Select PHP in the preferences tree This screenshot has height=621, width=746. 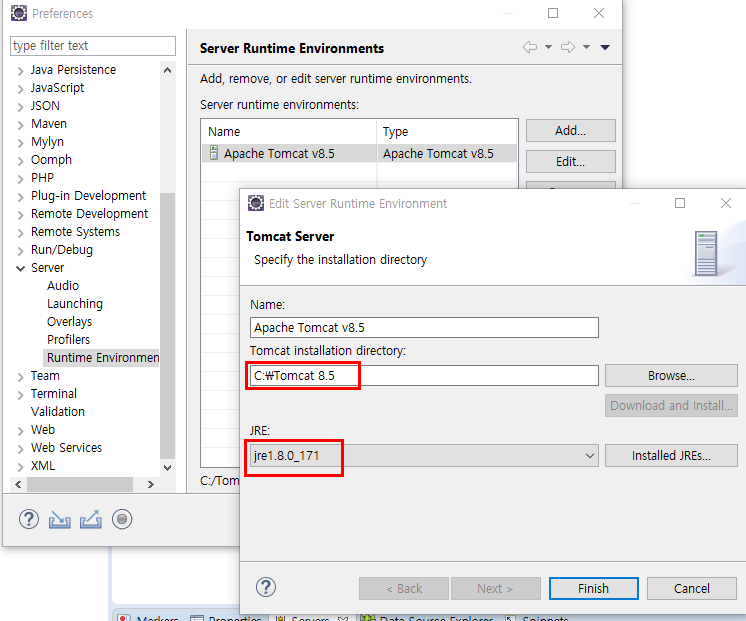[x=42, y=177]
